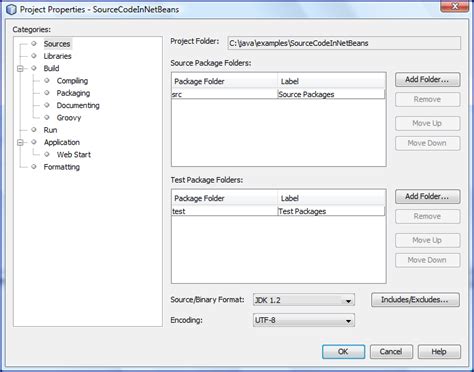The height and width of the screenshot is (372, 474).
Task: Collapse the Application tree node
Action: click(x=20, y=142)
